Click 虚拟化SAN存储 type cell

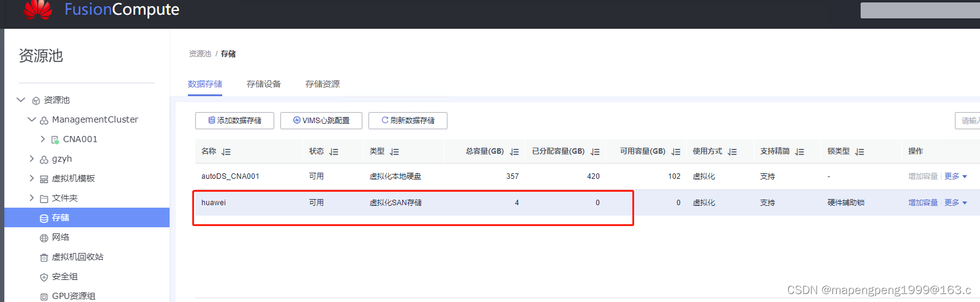(x=395, y=203)
